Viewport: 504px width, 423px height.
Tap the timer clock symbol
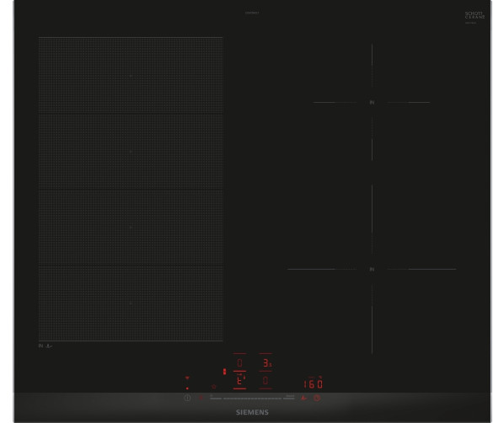[317, 398]
